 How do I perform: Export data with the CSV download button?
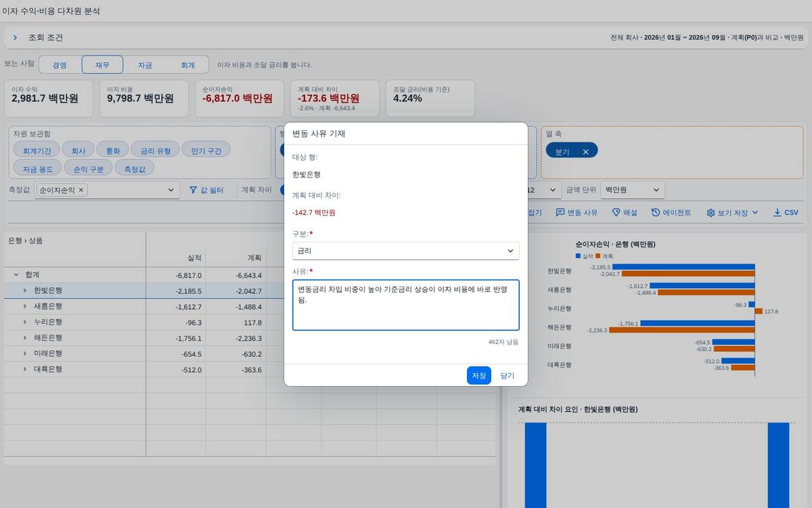(x=786, y=213)
